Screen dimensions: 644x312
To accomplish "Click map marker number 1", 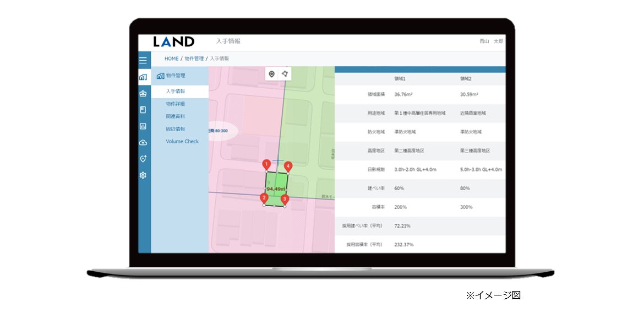I will [266, 165].
